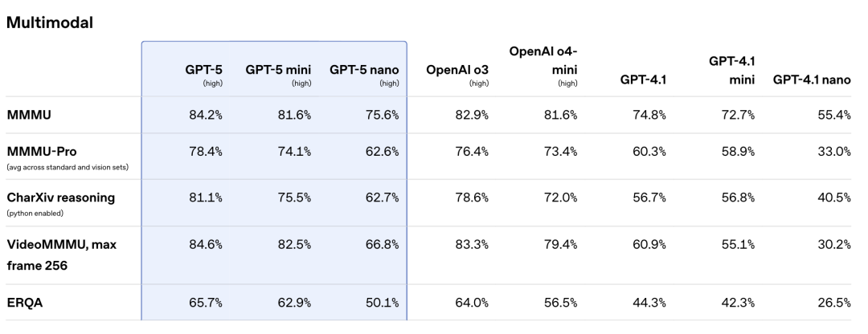Click the OpenAI o4-mini column header

coord(543,61)
